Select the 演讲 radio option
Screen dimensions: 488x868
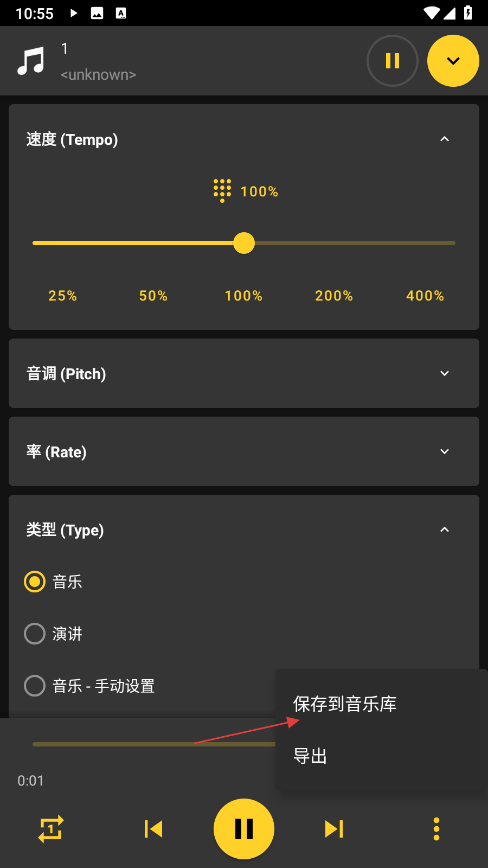35,634
